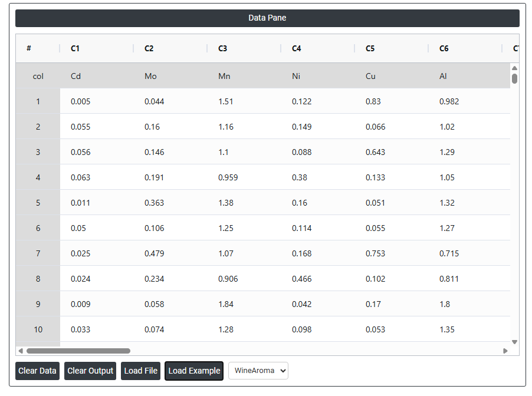Click the horizontal scrollbar thumb
The height and width of the screenshot is (396, 532).
[78, 351]
